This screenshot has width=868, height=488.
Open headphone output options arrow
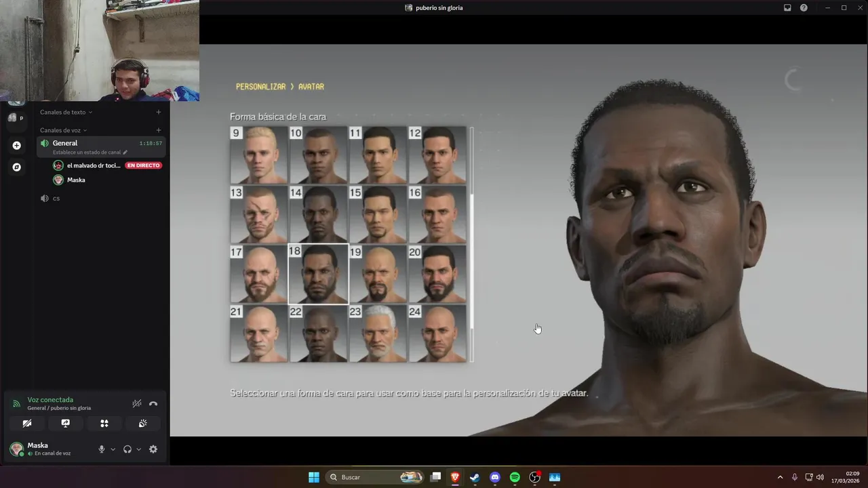click(x=138, y=449)
